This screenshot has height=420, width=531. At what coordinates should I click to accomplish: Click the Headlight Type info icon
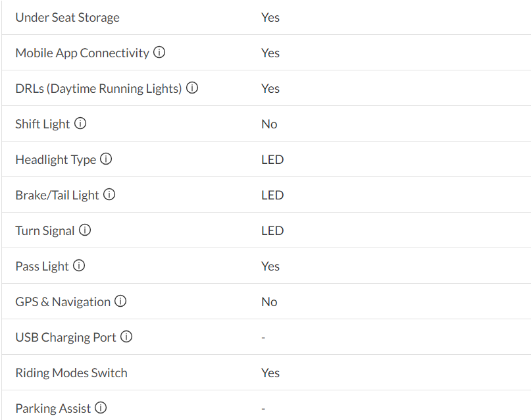[106, 159]
